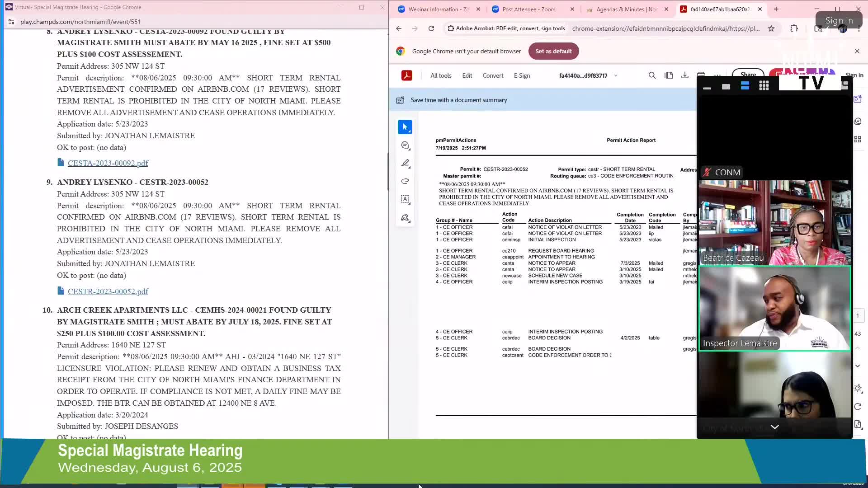Open the Add text box tool

coord(405,199)
